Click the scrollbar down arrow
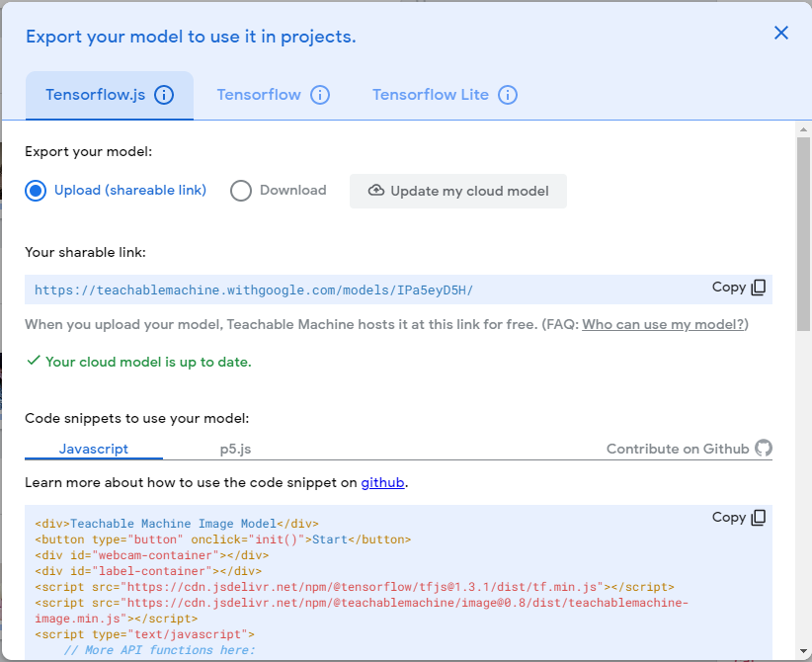Image resolution: width=812 pixels, height=662 pixels. (x=803, y=652)
